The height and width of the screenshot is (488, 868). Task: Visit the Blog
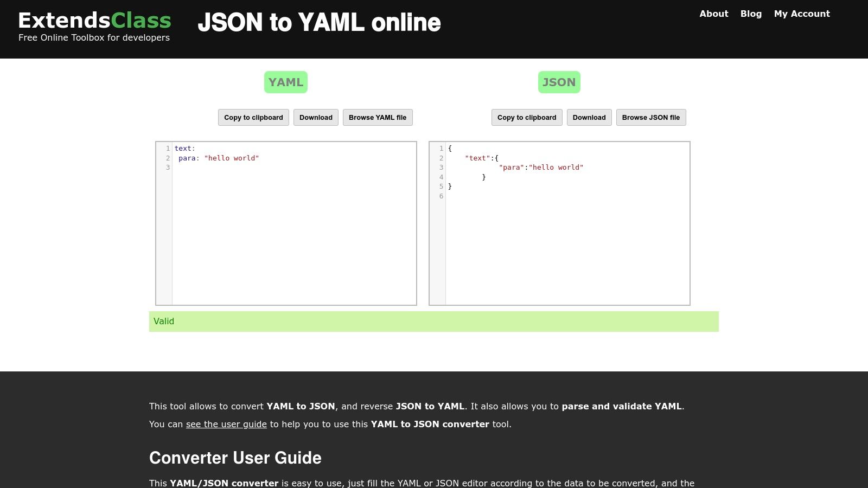point(751,14)
